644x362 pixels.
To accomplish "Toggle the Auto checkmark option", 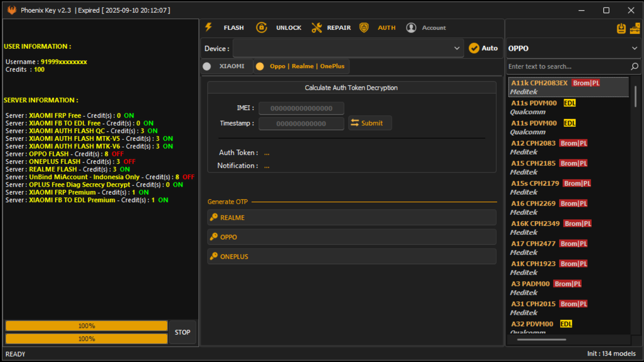I will (483, 48).
